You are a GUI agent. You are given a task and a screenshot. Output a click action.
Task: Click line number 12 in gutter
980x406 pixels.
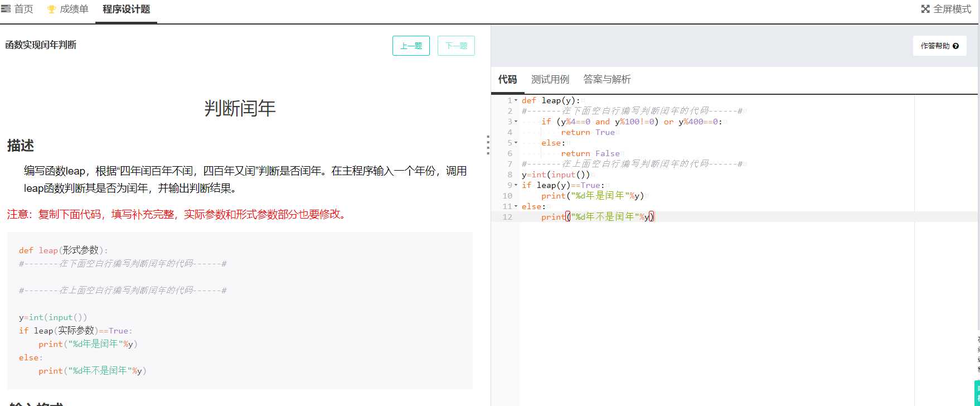[507, 217]
